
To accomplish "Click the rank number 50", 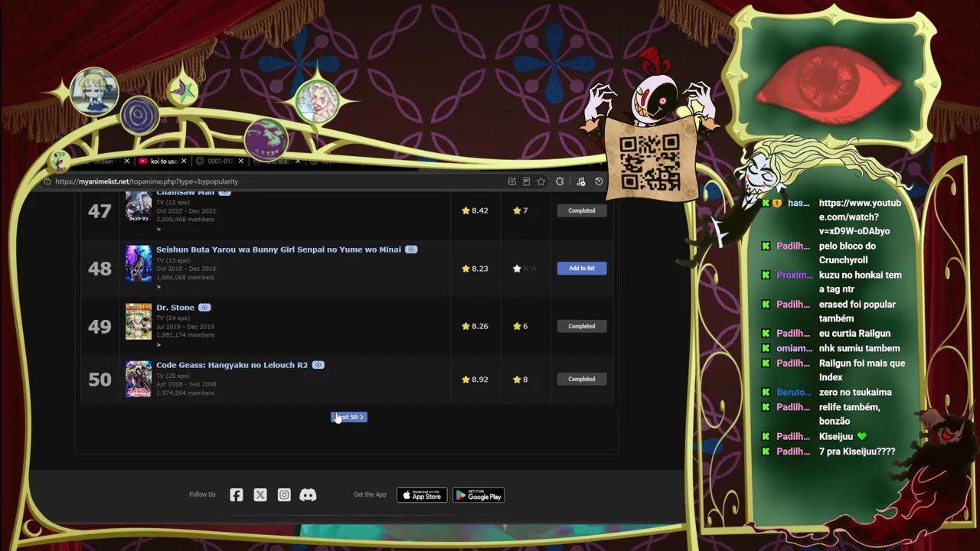I will point(100,380).
